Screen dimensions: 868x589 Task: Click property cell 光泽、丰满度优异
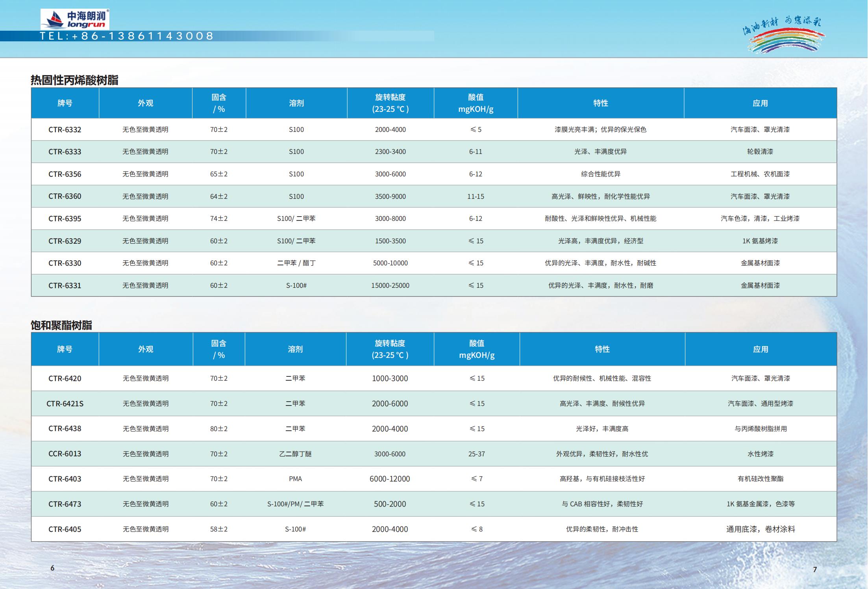601,152
